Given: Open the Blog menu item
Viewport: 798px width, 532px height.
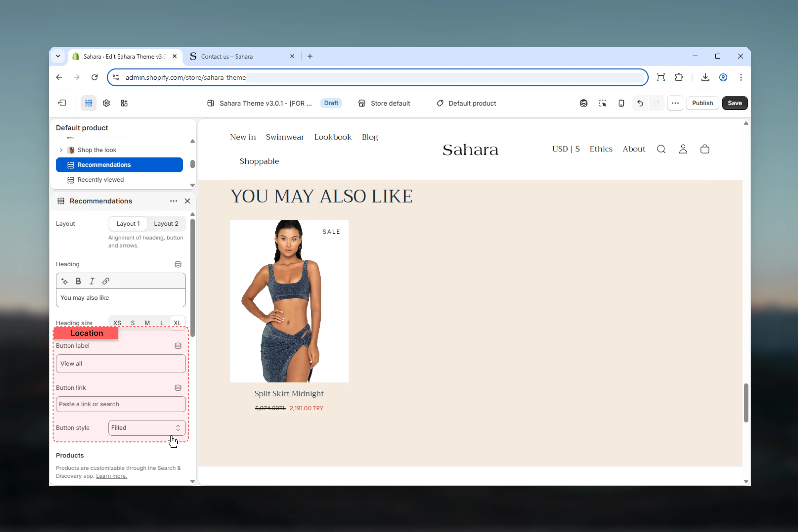Looking at the screenshot, I should pyautogui.click(x=370, y=137).
